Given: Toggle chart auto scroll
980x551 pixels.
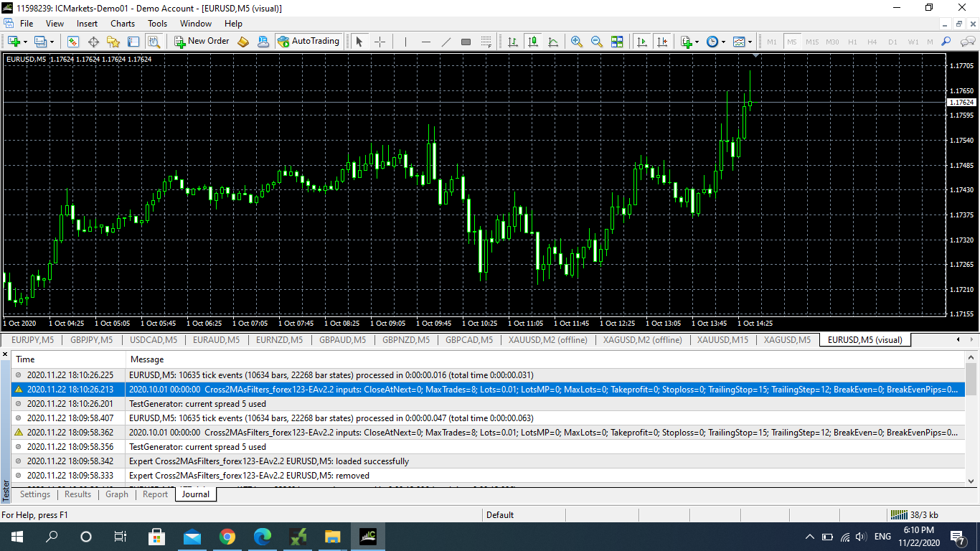Looking at the screenshot, I should click(641, 42).
